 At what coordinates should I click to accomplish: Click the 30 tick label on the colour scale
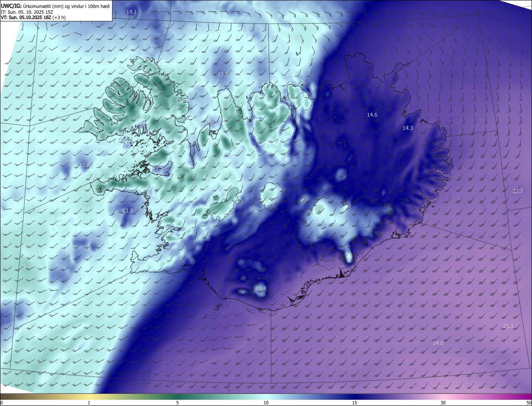[x=443, y=403]
